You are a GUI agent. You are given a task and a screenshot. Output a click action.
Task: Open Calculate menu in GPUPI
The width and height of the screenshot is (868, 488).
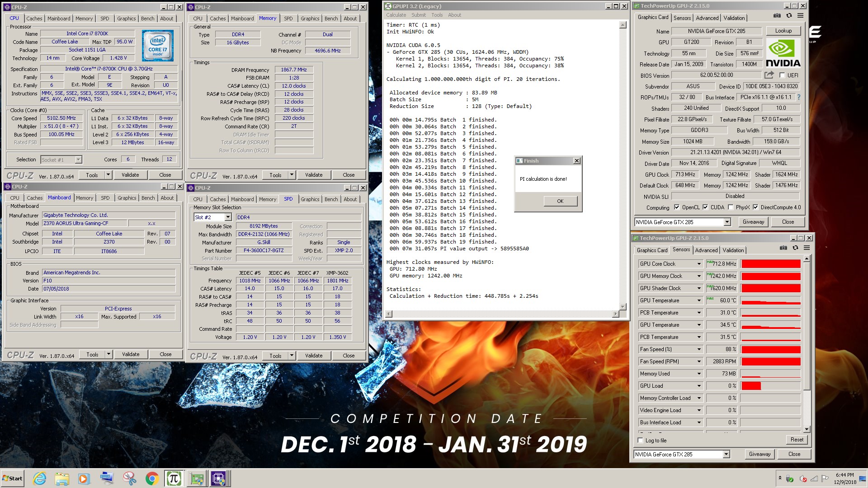[x=396, y=15]
